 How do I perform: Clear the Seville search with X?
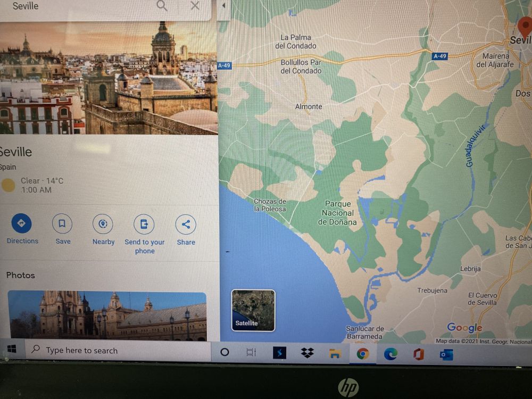[x=195, y=5]
